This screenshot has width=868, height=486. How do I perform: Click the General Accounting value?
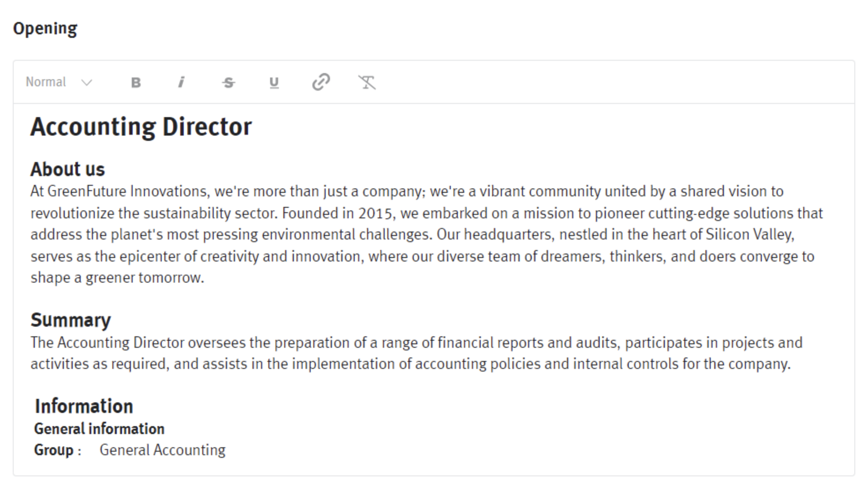coord(163,450)
